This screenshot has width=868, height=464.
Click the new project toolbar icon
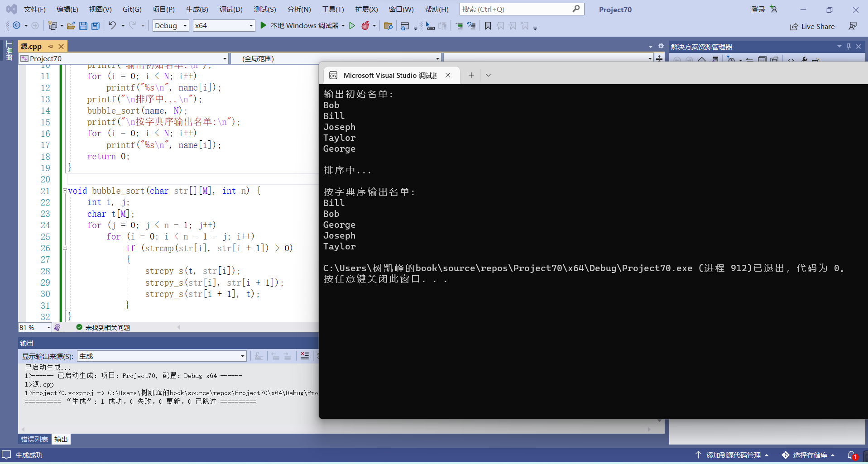click(53, 26)
